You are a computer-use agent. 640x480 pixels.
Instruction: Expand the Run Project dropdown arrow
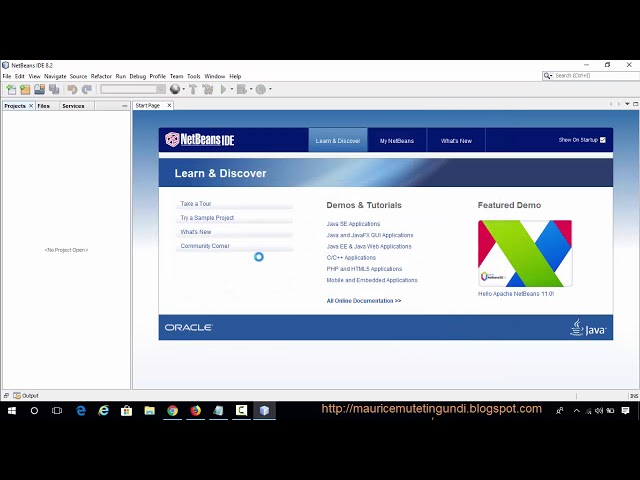coord(232,89)
